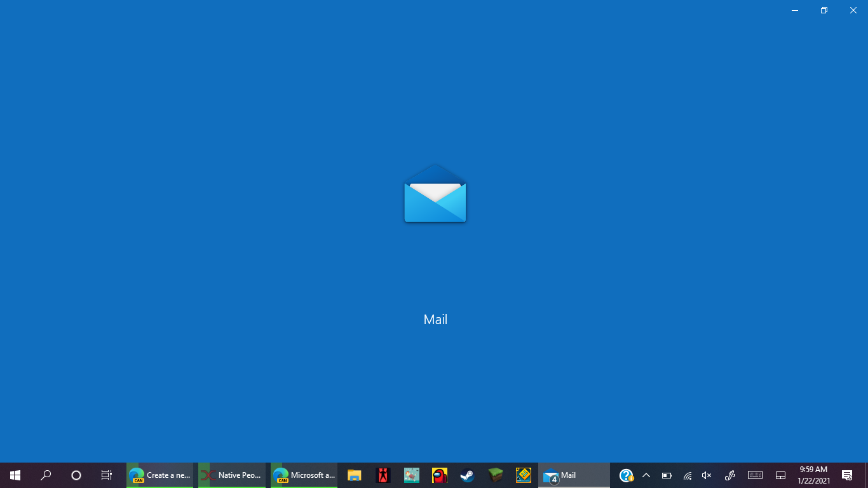
Task: Launch Among Us from taskbar
Action: tap(439, 475)
